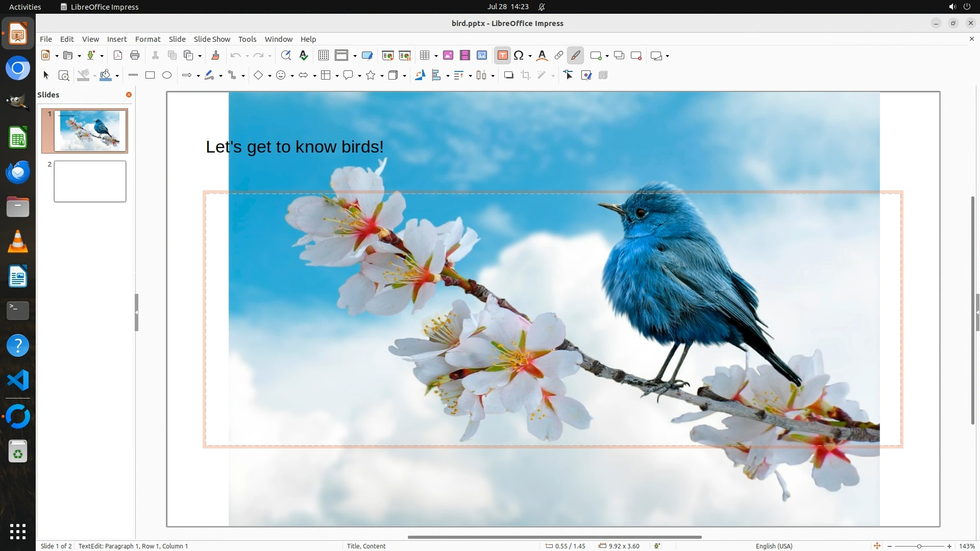Viewport: 980px width, 551px height.
Task: Open the Slide Show menu
Action: (x=212, y=39)
